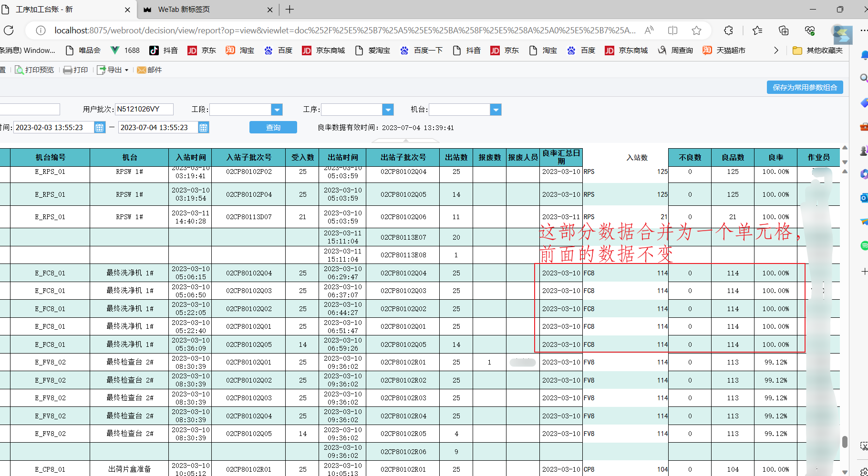The height and width of the screenshot is (476, 868).
Task: Select cell 02CP80102R06
Action: 403,452
